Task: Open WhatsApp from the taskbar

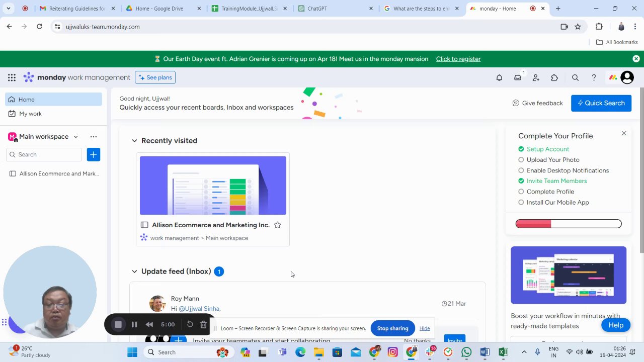Action: pyautogui.click(x=466, y=352)
